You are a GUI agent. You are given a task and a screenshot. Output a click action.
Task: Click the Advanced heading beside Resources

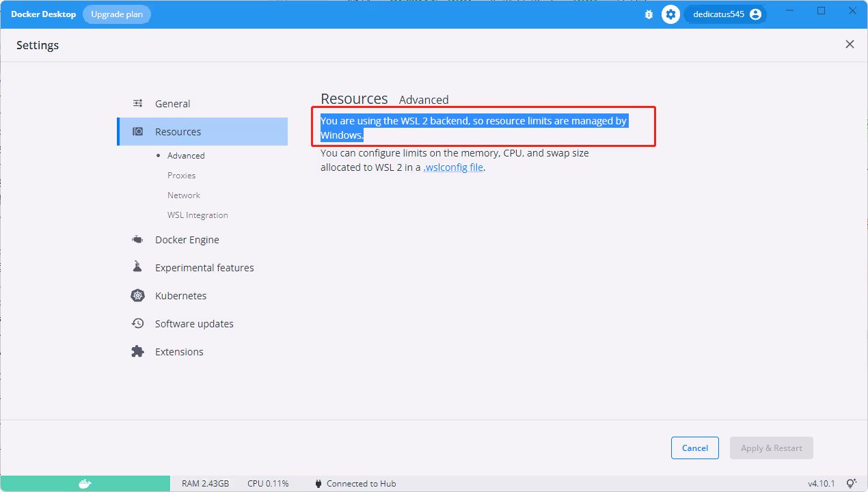[x=424, y=100]
